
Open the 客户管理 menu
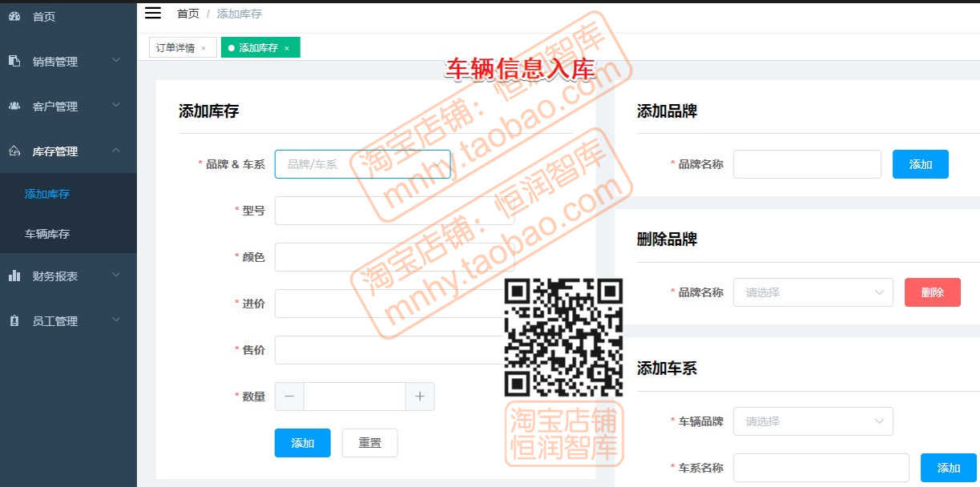tap(68, 106)
